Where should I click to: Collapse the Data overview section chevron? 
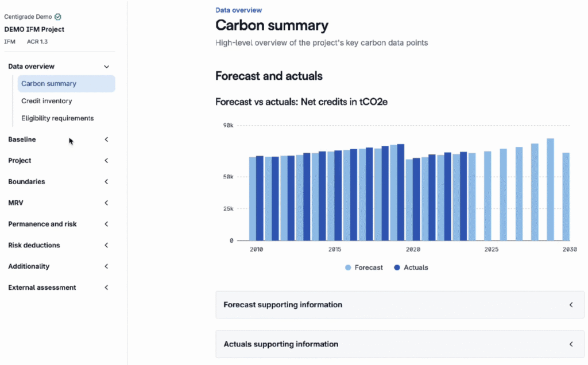106,67
